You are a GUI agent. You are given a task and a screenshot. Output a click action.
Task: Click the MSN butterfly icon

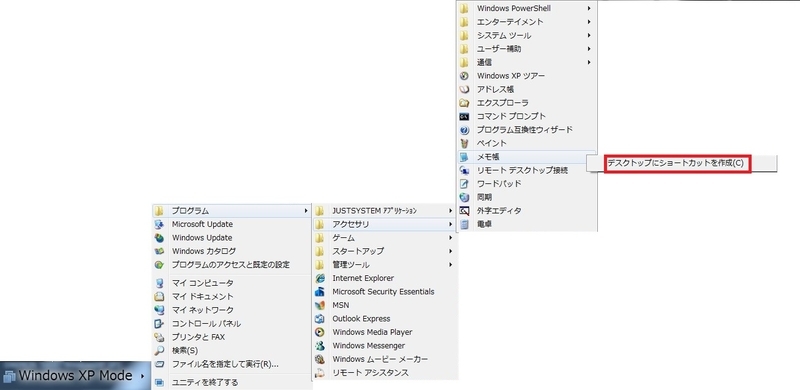(320, 305)
